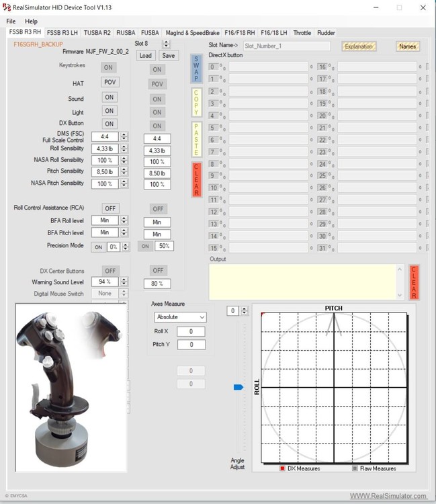Click the vertical SWAP button
The image size is (436, 504).
coord(196,69)
